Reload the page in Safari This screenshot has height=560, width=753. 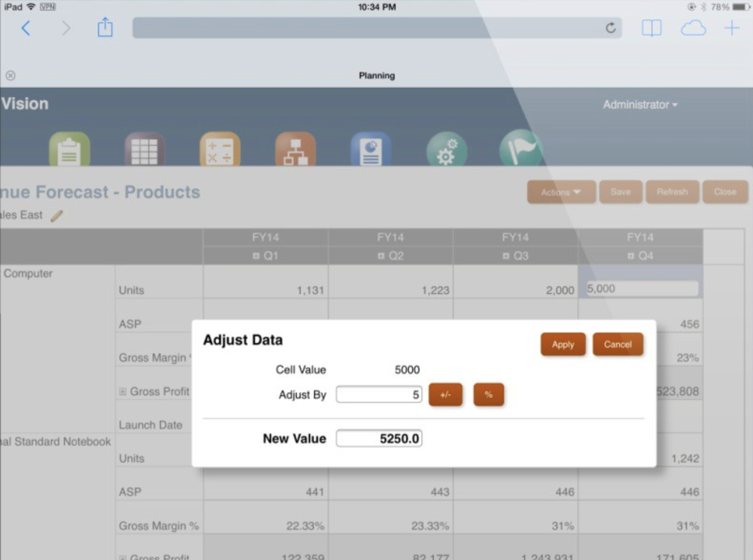(x=610, y=28)
